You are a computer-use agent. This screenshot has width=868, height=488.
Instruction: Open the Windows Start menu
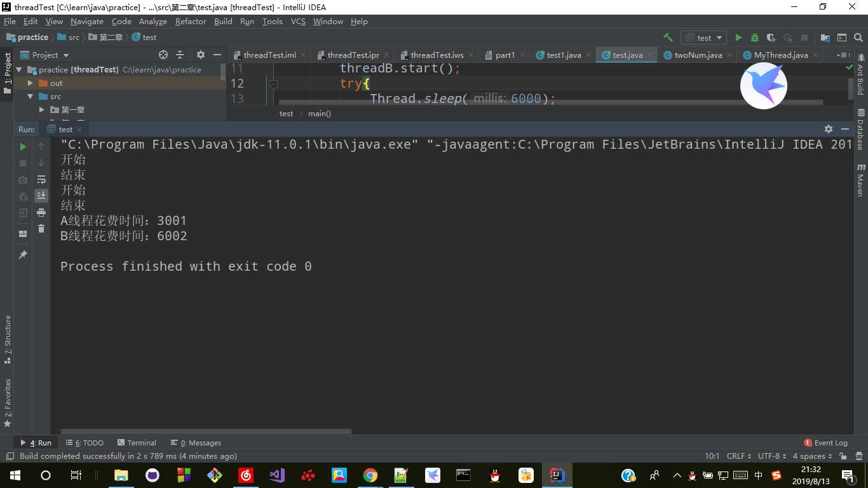[x=15, y=475]
